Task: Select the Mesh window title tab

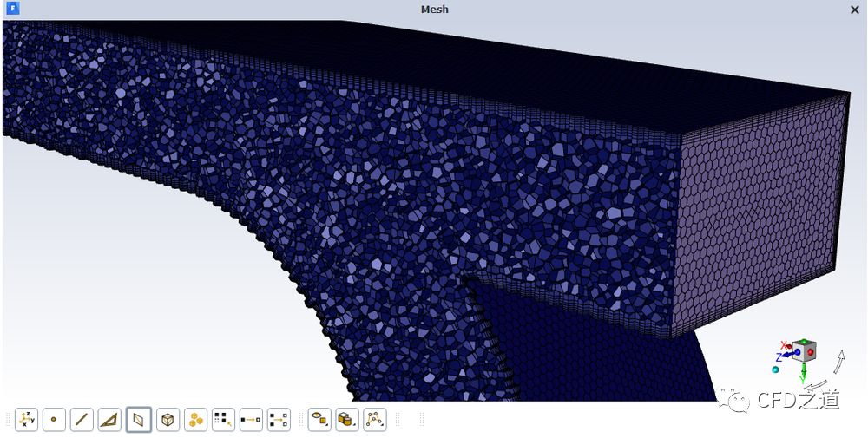Action: [434, 10]
